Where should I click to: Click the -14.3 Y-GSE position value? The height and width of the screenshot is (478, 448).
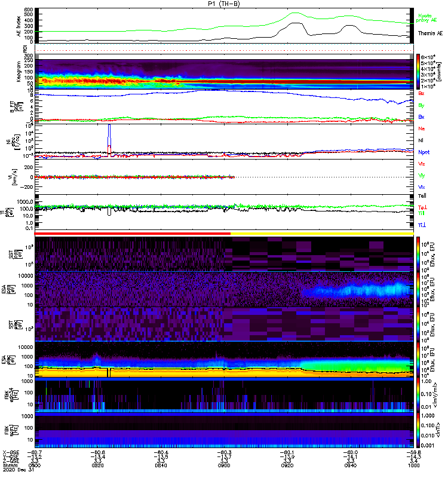(x=413, y=456)
